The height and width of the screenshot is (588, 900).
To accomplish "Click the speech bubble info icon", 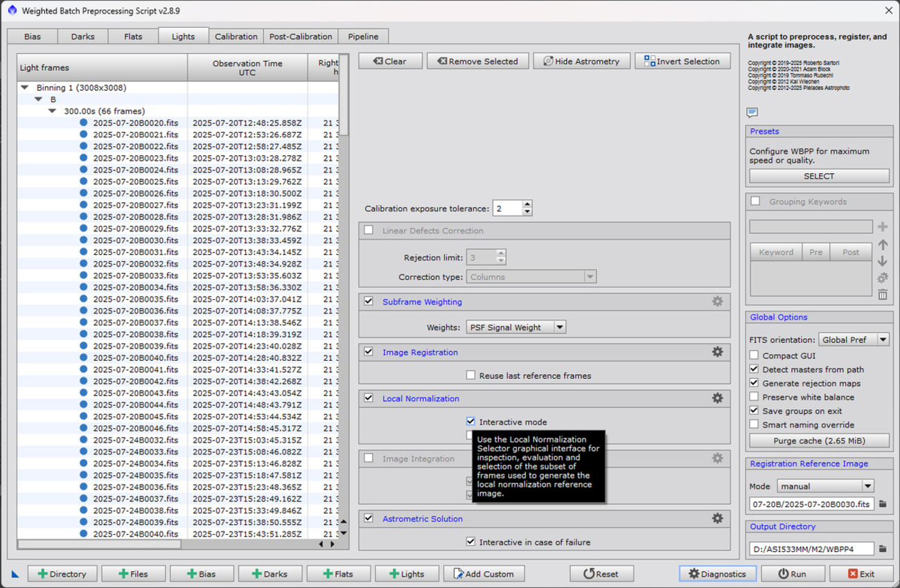I will coord(752,113).
